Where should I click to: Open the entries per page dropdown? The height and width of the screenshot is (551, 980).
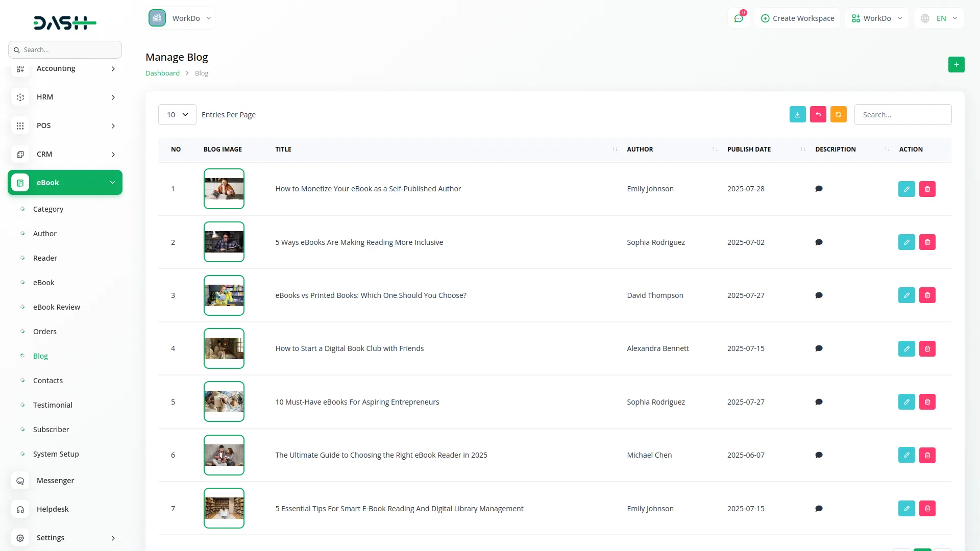point(177,115)
